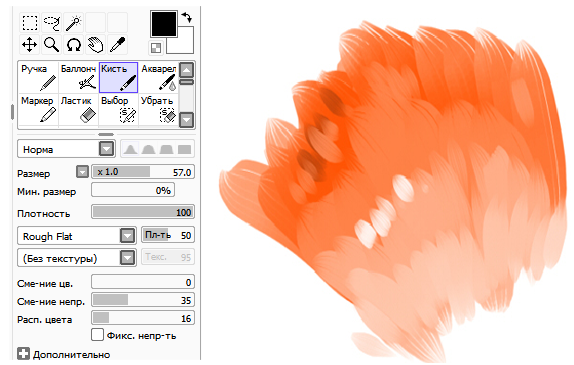Select the third brush edge shape

click(166, 149)
